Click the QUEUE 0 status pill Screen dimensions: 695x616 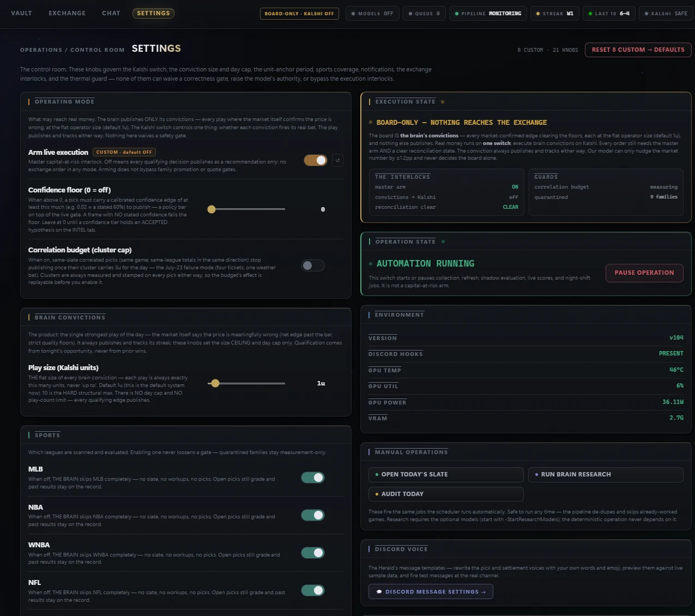point(424,14)
